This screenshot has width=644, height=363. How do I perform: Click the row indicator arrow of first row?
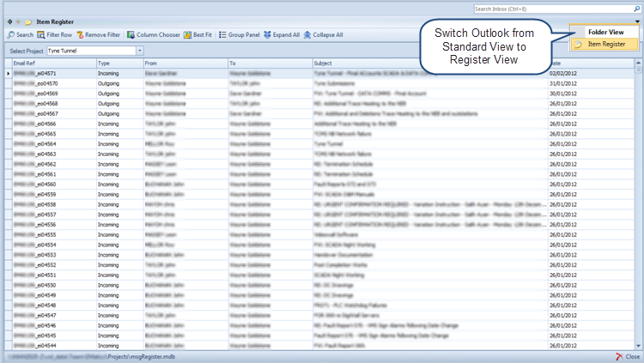coord(9,74)
